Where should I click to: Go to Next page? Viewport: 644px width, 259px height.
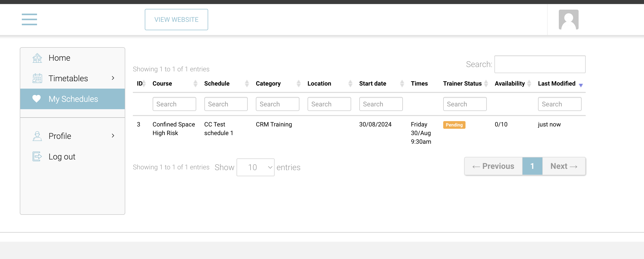[564, 166]
